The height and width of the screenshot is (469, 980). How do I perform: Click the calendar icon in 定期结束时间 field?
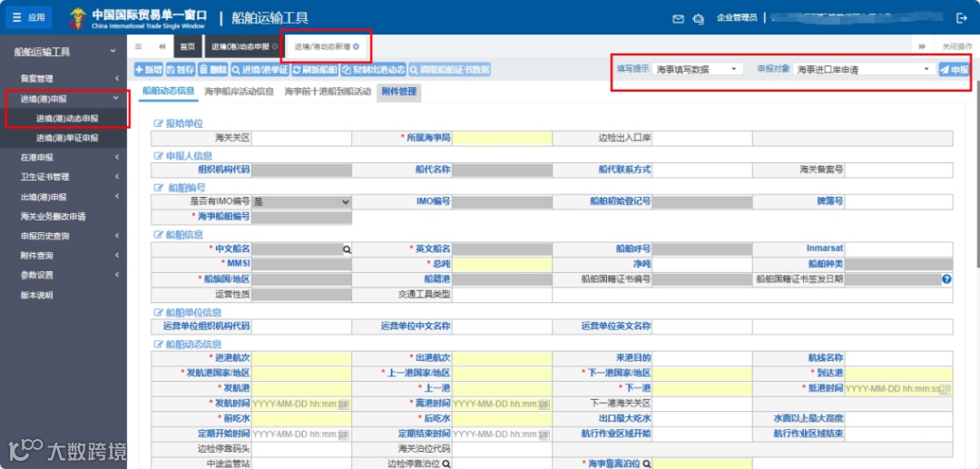[545, 433]
